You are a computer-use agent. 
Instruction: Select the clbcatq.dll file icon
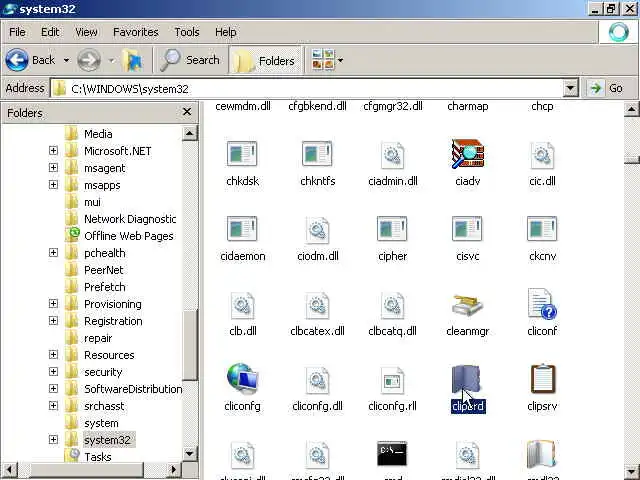point(392,305)
